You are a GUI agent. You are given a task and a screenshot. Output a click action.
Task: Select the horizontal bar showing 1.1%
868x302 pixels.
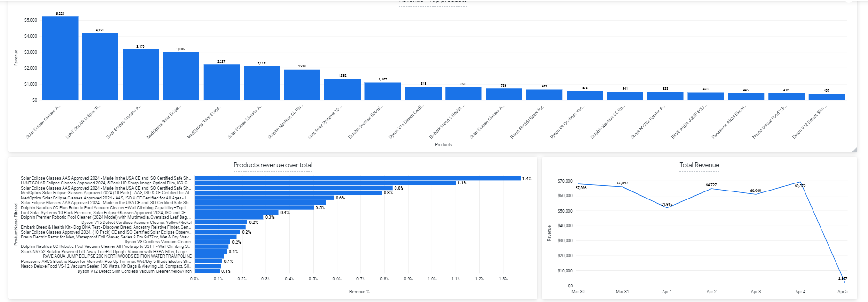[325, 183]
